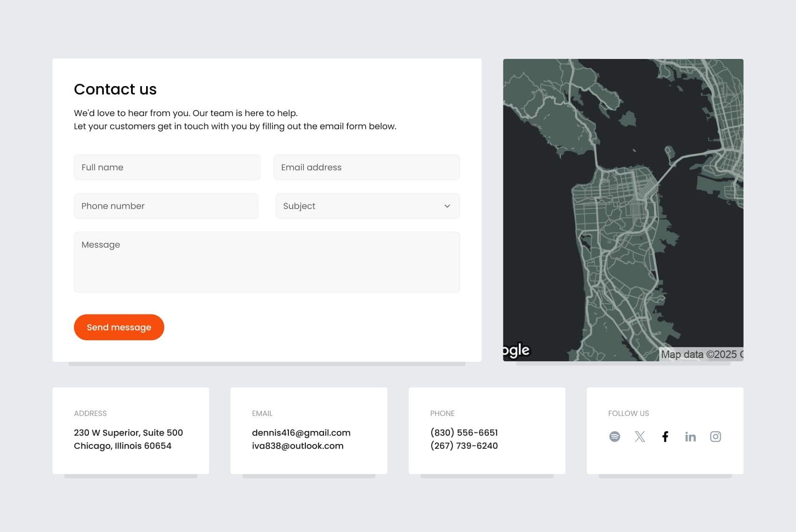Click the chevron arrow in Subject field

pos(447,206)
